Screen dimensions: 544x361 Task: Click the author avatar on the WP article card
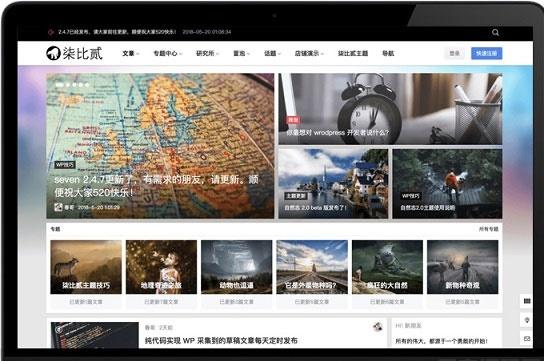(377, 326)
